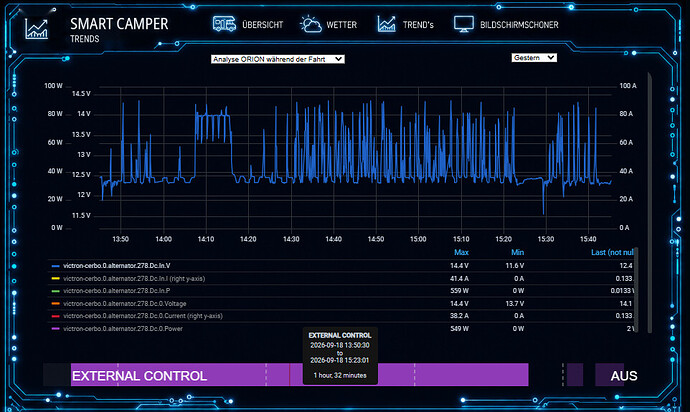Toggle the Dc.In.P legend series
The width and height of the screenshot is (690, 412).
(117, 291)
